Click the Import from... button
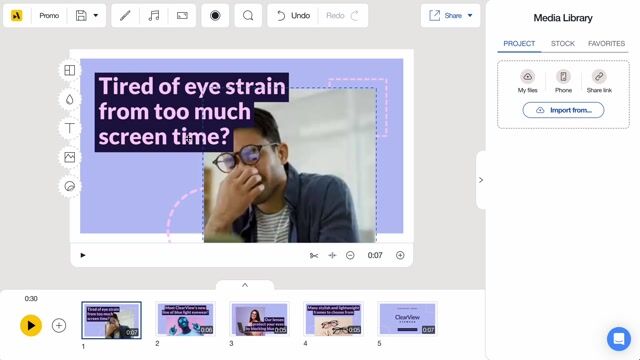This screenshot has height=360, width=640. [x=563, y=110]
